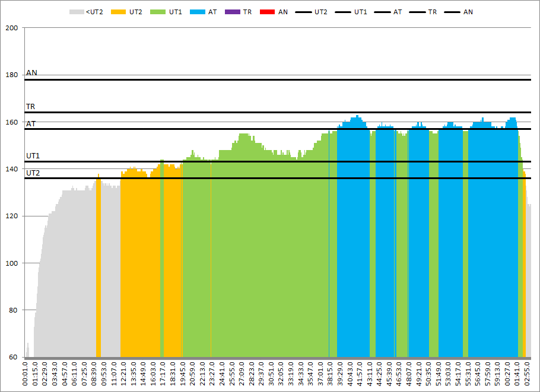Click the 27:09.0 time label on horizontal axis
540x392 pixels.
(x=242, y=375)
